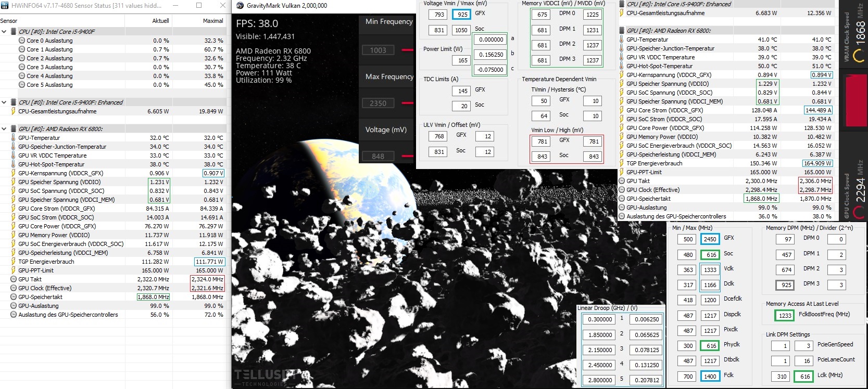The width and height of the screenshot is (868, 389).
Task: Click the Core 3 Auslastung sensor icon
Action: click(x=22, y=67)
